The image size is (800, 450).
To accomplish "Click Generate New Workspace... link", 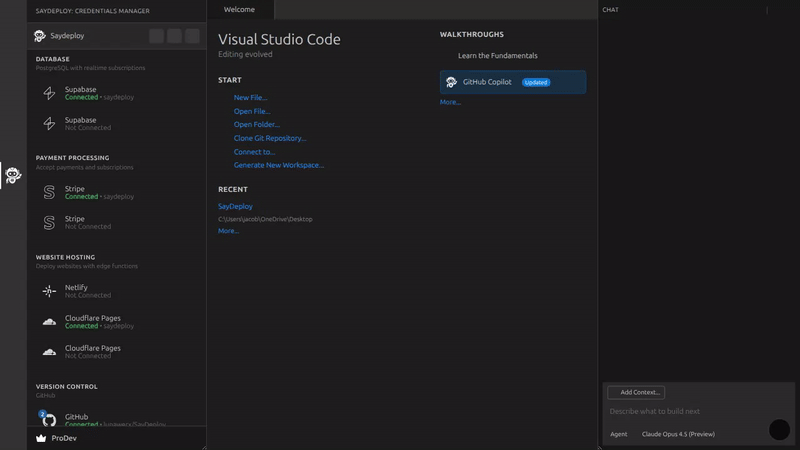I will 279,165.
